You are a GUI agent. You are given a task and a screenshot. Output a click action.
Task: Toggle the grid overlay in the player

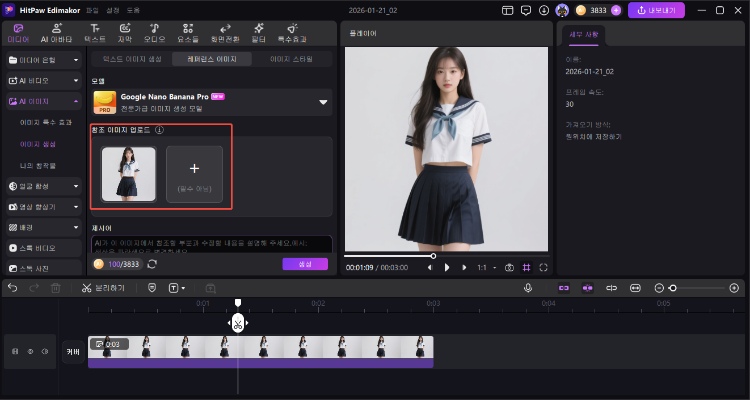tap(526, 267)
